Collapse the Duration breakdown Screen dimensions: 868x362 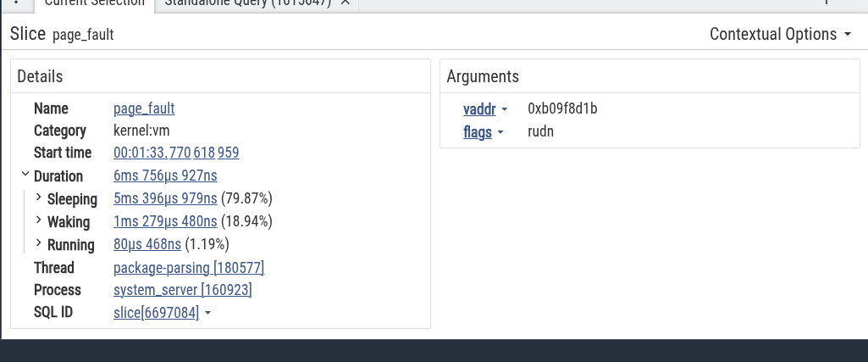(x=25, y=175)
